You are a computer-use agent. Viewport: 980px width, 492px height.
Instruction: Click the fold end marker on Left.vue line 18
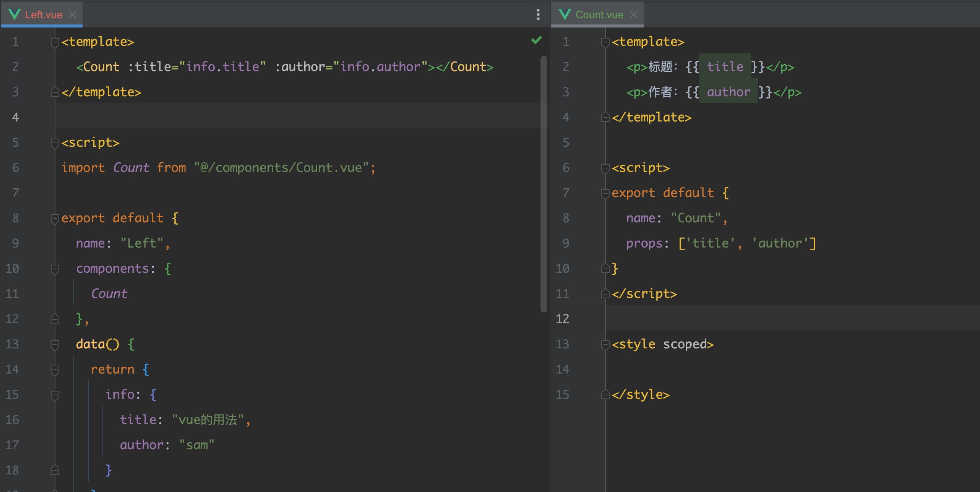[x=55, y=470]
